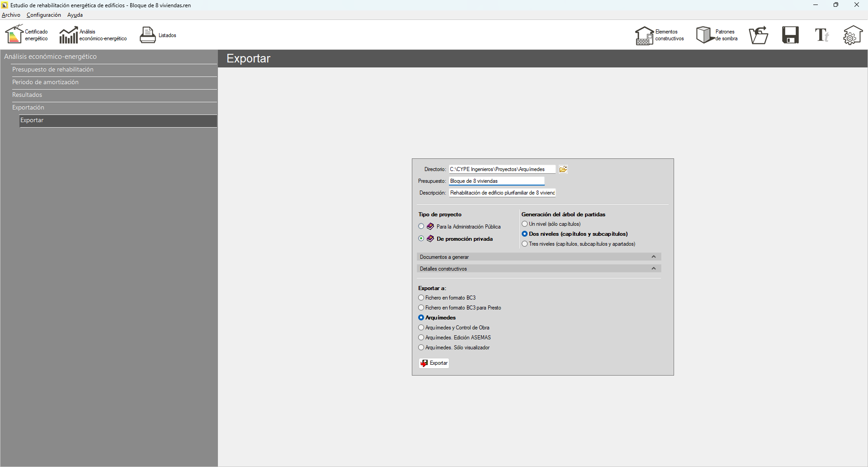
Task: Select the Exportar sidebar sub-item
Action: [118, 120]
